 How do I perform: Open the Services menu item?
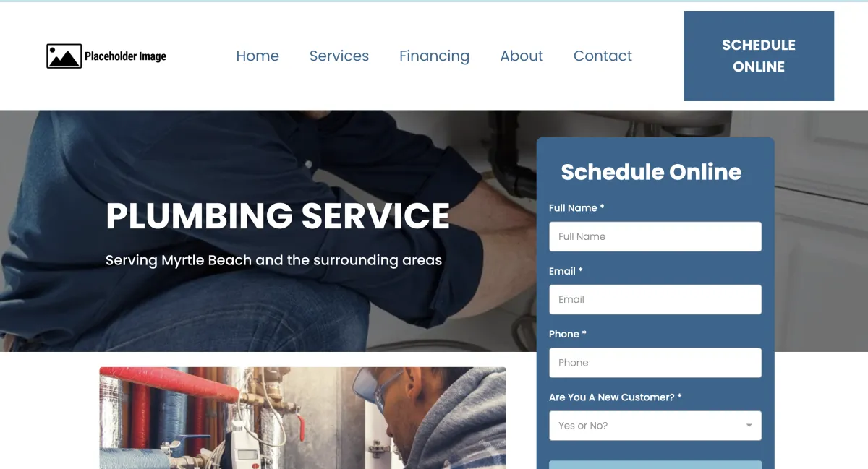[x=339, y=56]
